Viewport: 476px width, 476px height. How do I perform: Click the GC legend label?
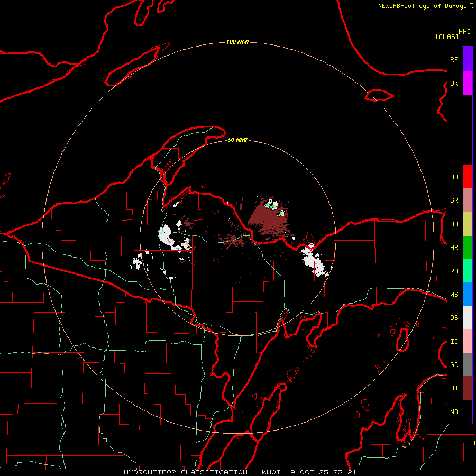(454, 365)
